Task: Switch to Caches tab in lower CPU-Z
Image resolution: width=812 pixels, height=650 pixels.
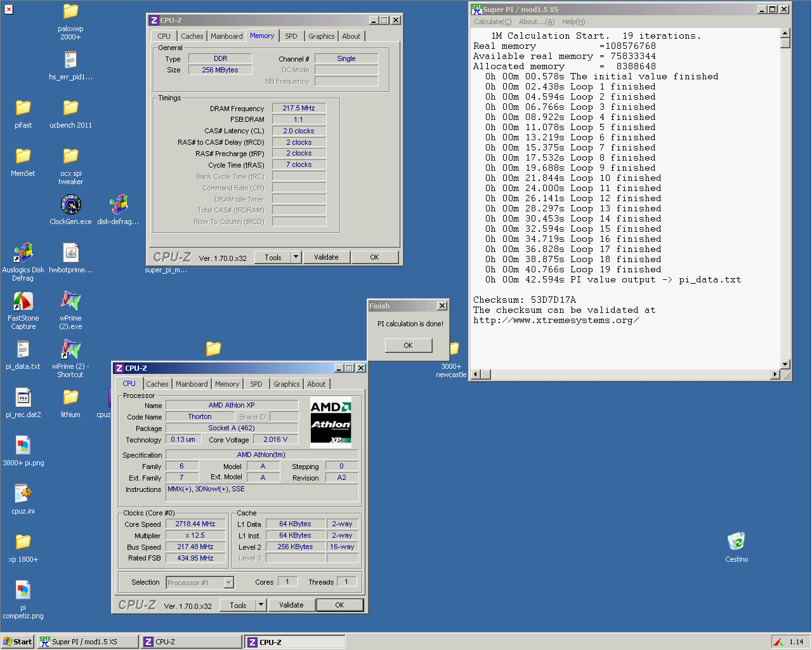Action: (157, 384)
